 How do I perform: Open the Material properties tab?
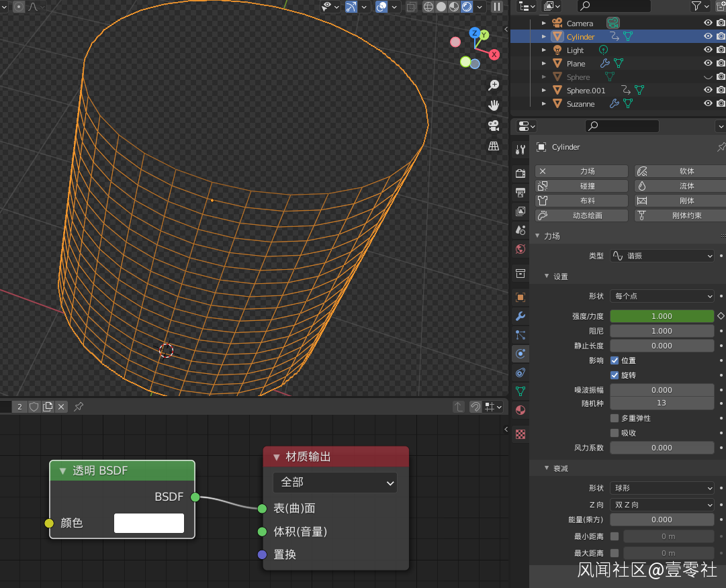click(x=520, y=410)
